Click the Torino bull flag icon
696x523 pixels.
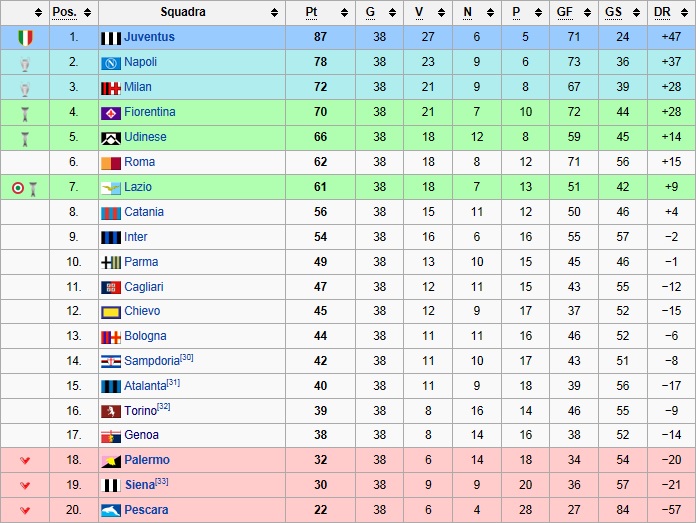[x=111, y=412]
